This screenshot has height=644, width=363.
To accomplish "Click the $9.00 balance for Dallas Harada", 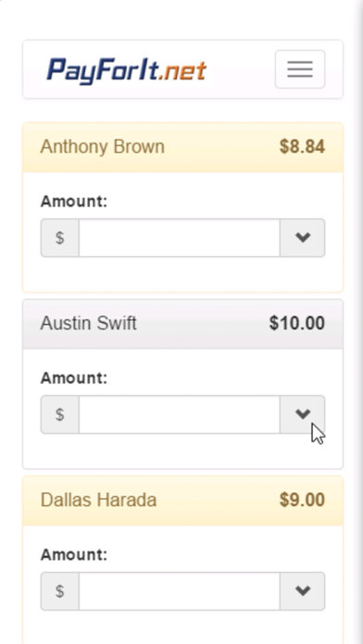I will (x=302, y=500).
